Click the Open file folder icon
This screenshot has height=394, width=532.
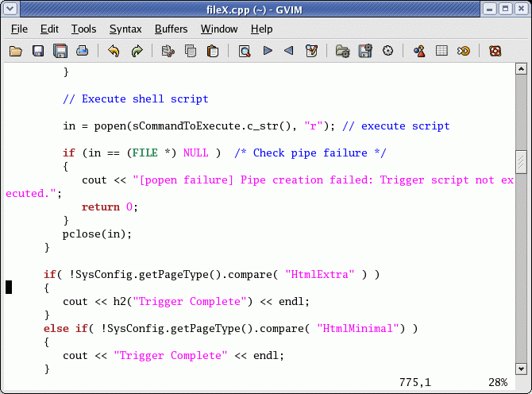pos(16,52)
